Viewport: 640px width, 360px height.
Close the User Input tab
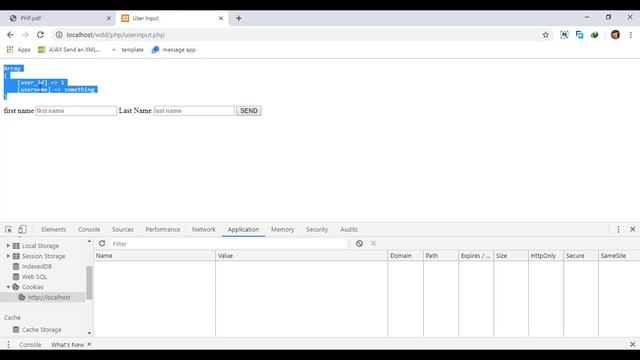221,18
